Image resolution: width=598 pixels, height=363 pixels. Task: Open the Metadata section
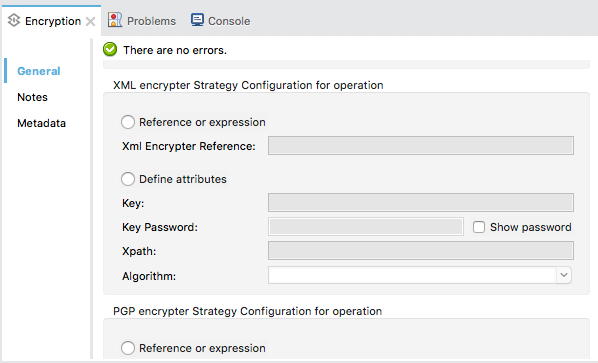point(42,123)
